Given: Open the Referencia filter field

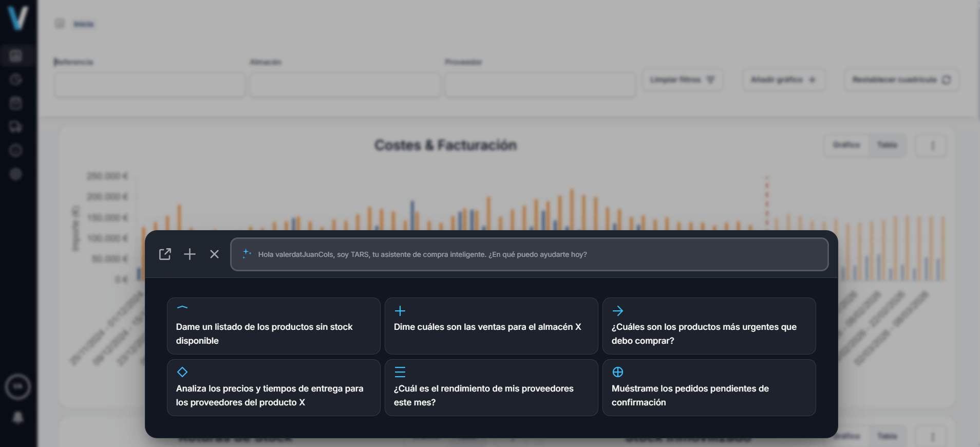Looking at the screenshot, I should tap(149, 84).
